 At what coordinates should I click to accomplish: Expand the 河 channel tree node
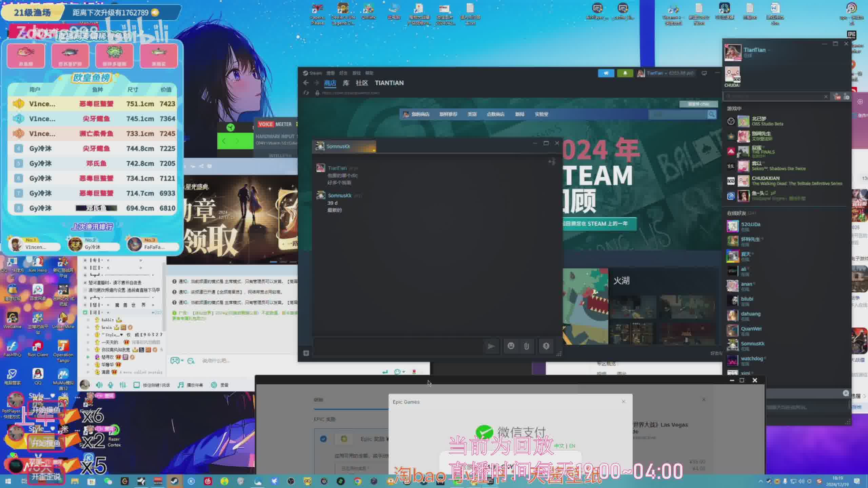(85, 312)
